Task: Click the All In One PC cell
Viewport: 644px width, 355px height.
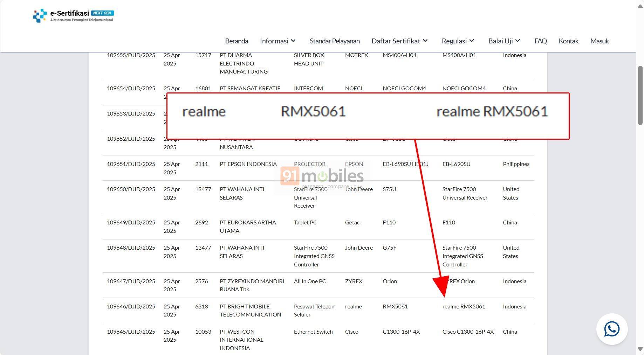Action: 310,281
